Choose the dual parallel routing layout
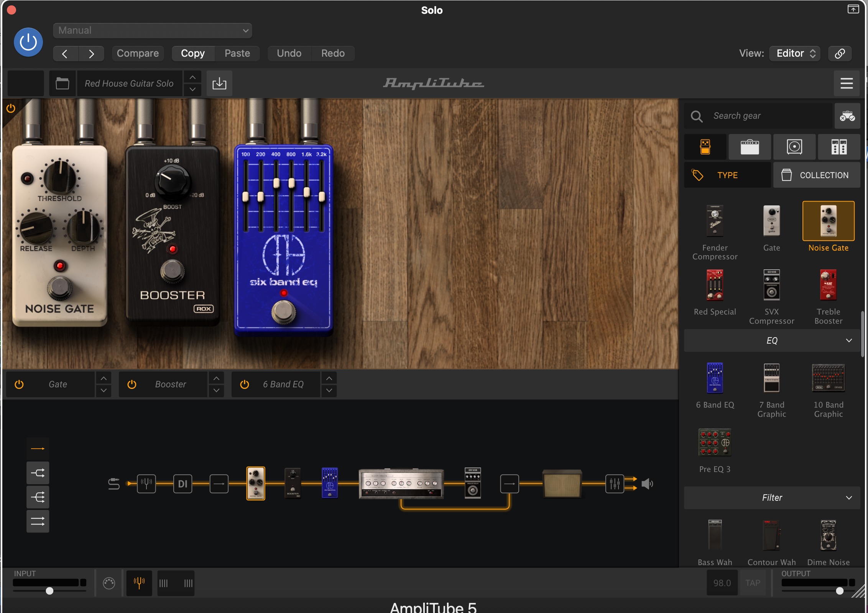This screenshot has height=613, width=868. pos(38,521)
